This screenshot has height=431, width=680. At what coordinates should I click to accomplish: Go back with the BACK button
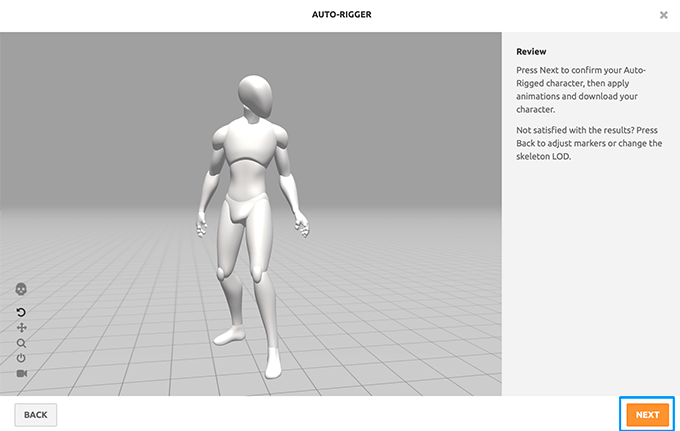[x=36, y=415]
